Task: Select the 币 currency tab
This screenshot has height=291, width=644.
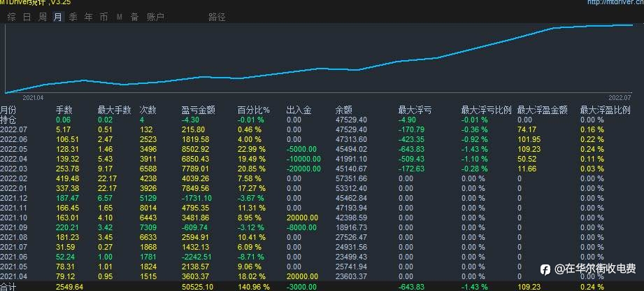Action: 104,17
